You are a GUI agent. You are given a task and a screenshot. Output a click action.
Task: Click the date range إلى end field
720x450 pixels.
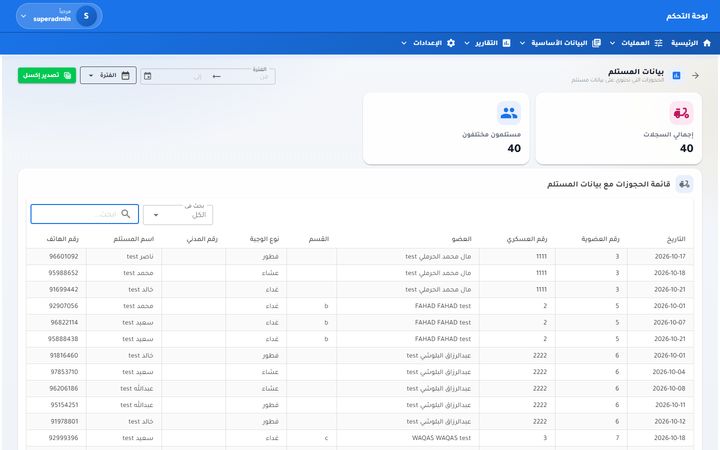(x=184, y=76)
